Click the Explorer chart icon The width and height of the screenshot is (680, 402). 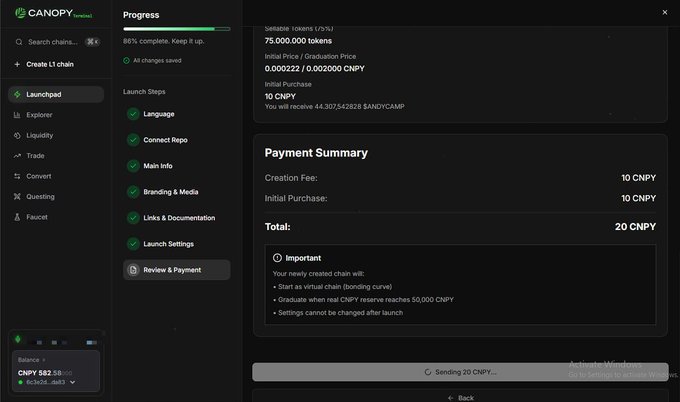pos(17,115)
